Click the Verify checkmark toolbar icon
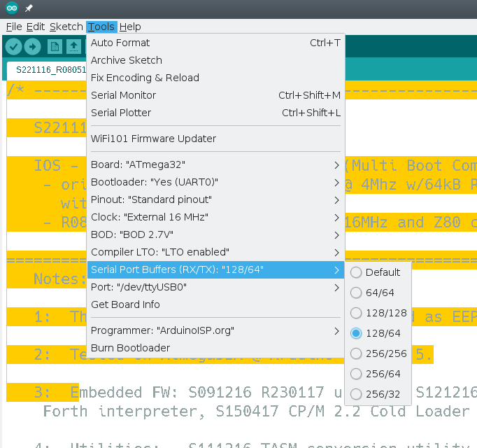Viewport: 477px width, 448px height. 13,47
